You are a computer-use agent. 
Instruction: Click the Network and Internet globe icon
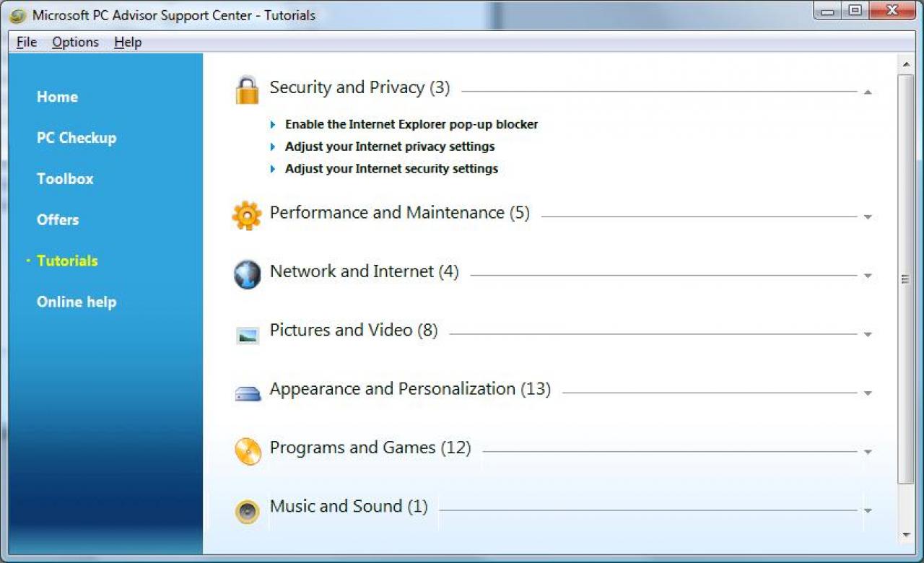pyautogui.click(x=247, y=275)
